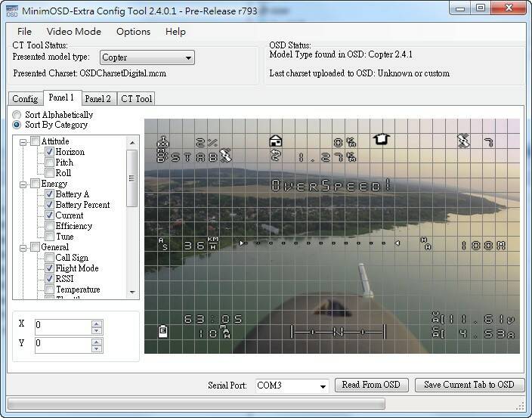Image resolution: width=532 pixels, height=418 pixels.
Task: Enable the Efficiency checkbox
Action: [x=49, y=226]
